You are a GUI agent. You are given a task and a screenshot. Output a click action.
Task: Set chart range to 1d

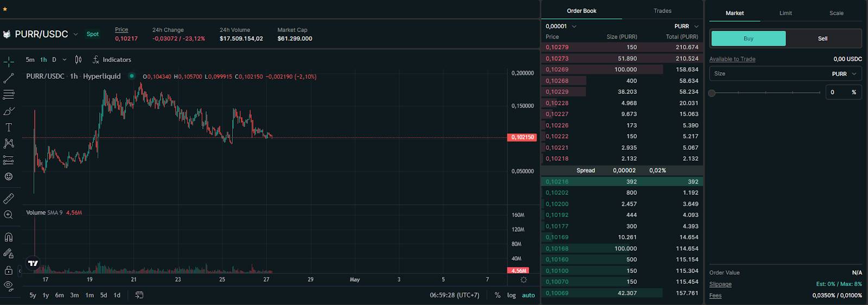pos(117,295)
